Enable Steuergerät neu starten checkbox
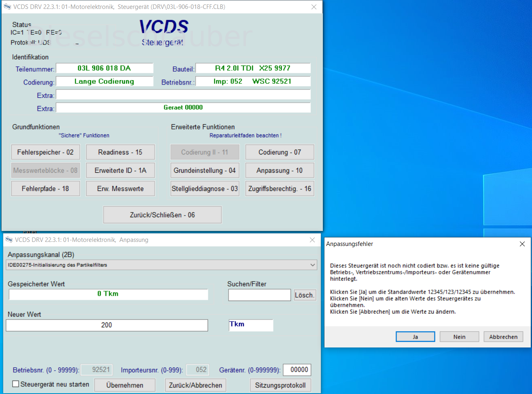Image resolution: width=532 pixels, height=394 pixels. [16, 384]
